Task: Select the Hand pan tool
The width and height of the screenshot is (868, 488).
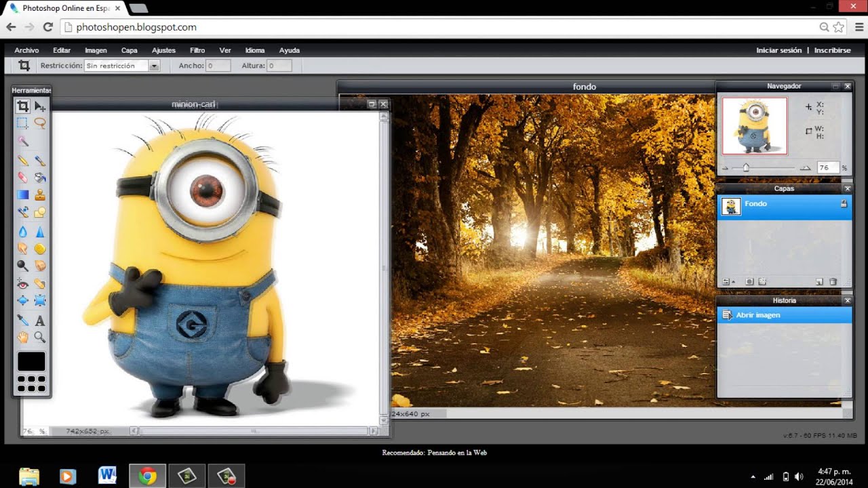Action: coord(22,337)
